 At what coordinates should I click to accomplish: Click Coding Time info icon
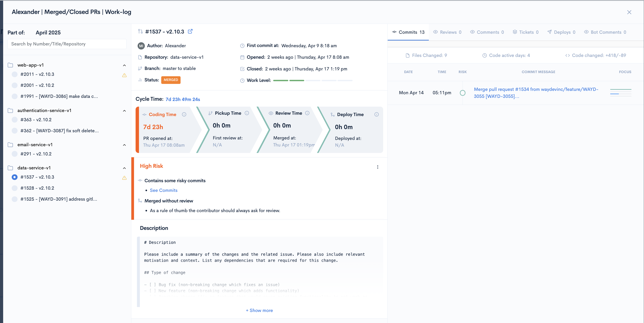(184, 114)
